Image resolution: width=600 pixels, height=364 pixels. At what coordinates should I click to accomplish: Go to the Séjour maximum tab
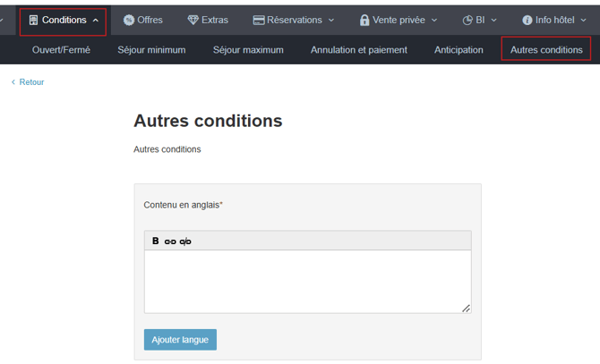(248, 50)
